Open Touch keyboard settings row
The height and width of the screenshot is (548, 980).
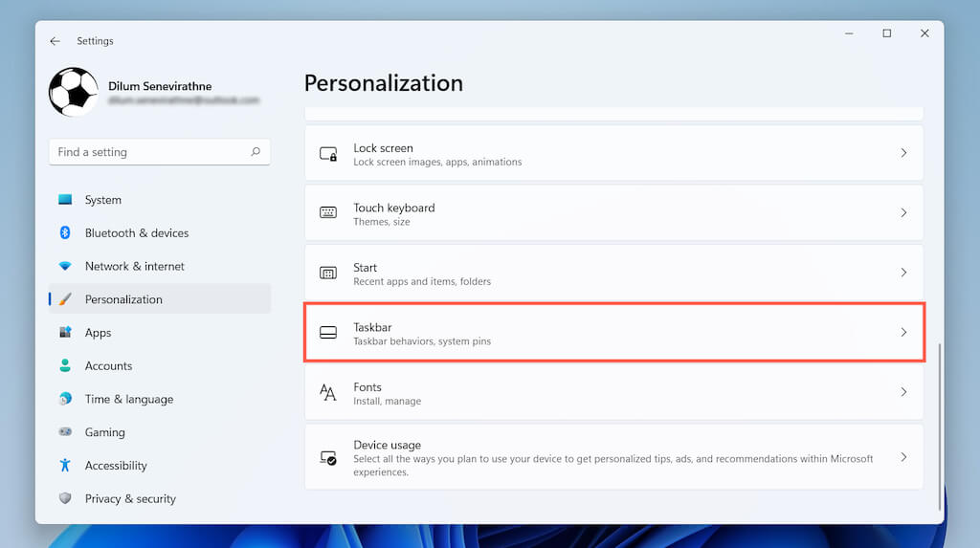(x=613, y=212)
